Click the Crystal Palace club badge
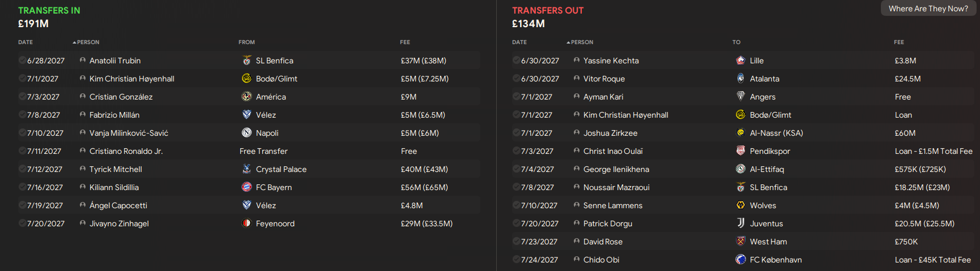980x271 pixels. pos(246,169)
